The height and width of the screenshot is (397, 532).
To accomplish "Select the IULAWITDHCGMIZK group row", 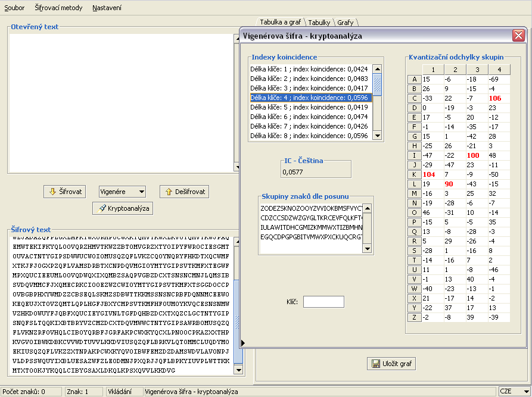I will pyautogui.click(x=311, y=227).
